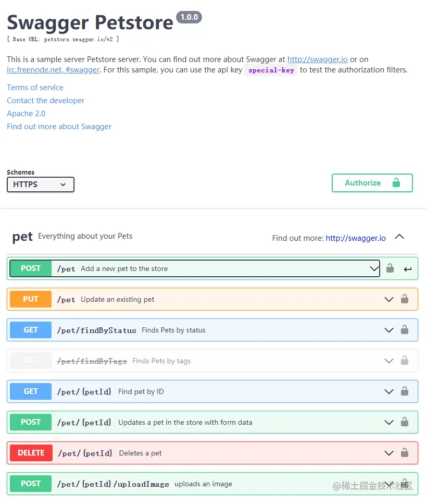The height and width of the screenshot is (504, 426).
Task: Click the lock icon on /pet/findByStatus row
Action: (x=405, y=329)
